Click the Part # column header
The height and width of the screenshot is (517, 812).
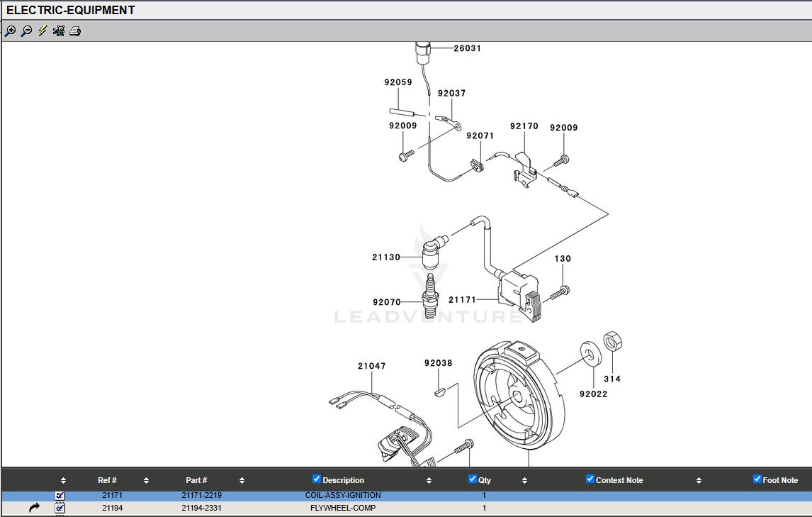pos(196,481)
